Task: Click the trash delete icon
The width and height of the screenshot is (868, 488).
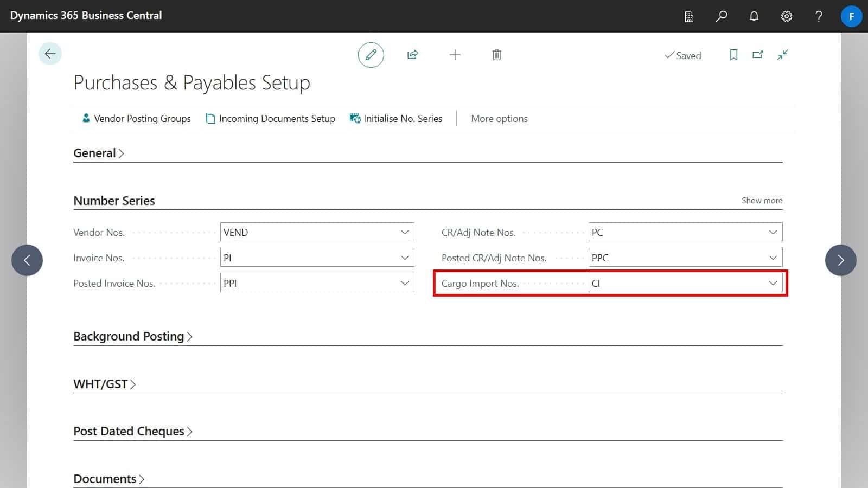Action: click(x=496, y=55)
